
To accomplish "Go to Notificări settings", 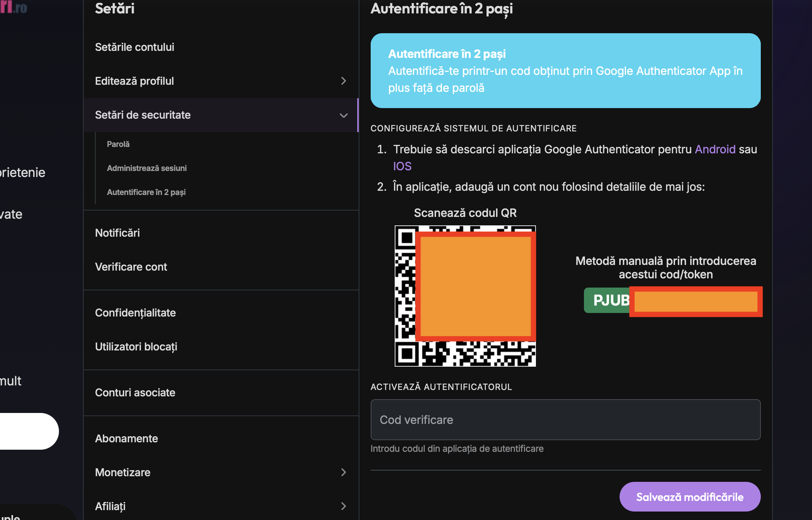I will pyautogui.click(x=118, y=233).
